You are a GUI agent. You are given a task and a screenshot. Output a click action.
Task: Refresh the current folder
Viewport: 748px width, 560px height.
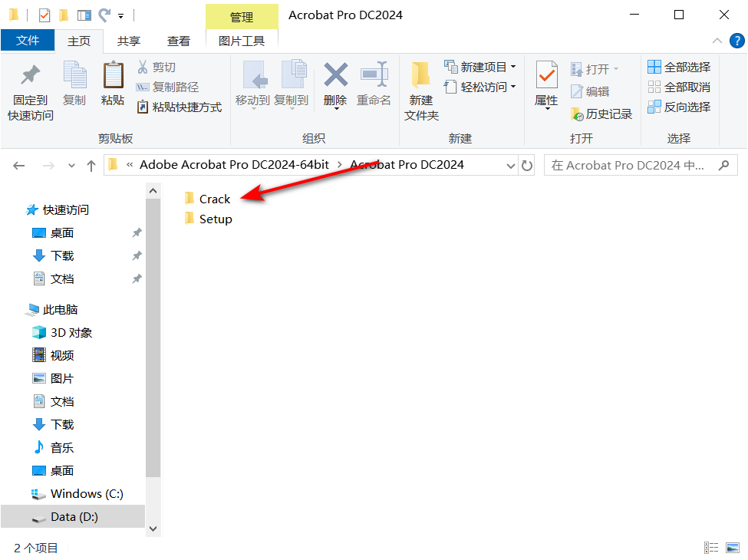[x=526, y=166]
